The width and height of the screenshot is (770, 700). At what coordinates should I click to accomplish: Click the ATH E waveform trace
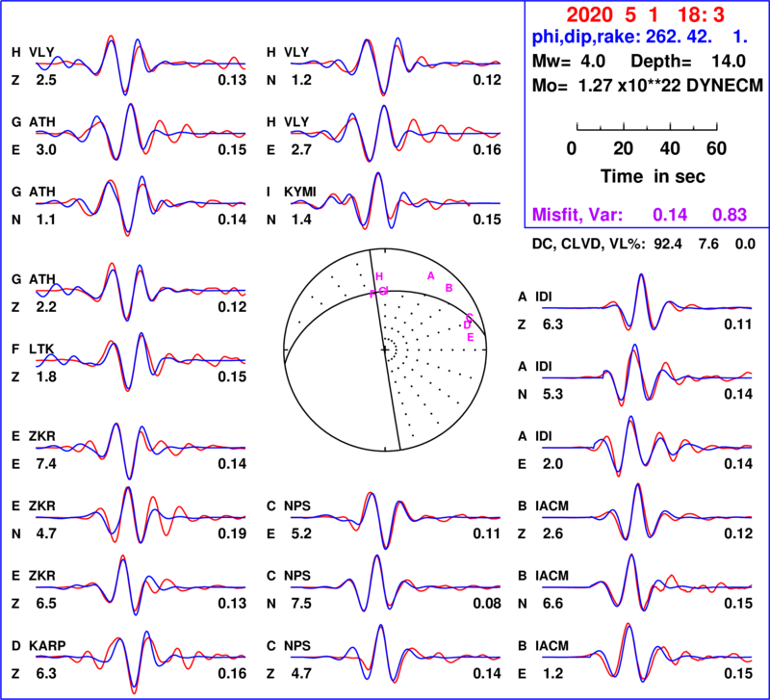click(x=141, y=132)
